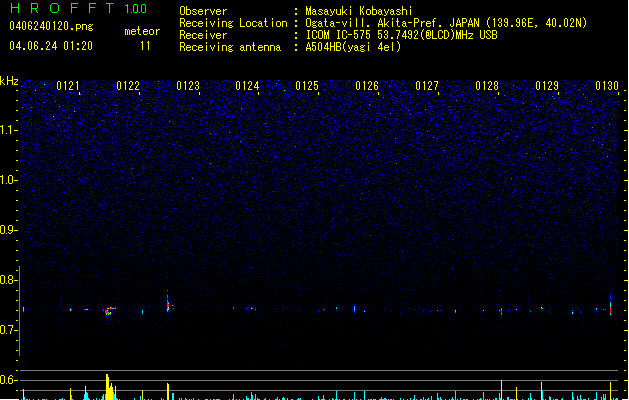Image resolution: width=629 pixels, height=400 pixels.
Task: Click the kHz axis unit label
Action: pos(9,81)
